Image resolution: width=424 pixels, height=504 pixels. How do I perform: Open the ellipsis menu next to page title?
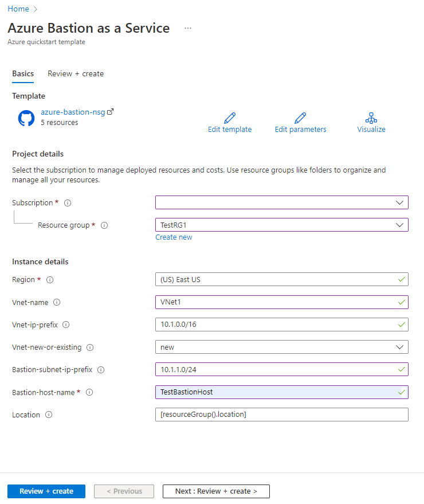coord(188,28)
